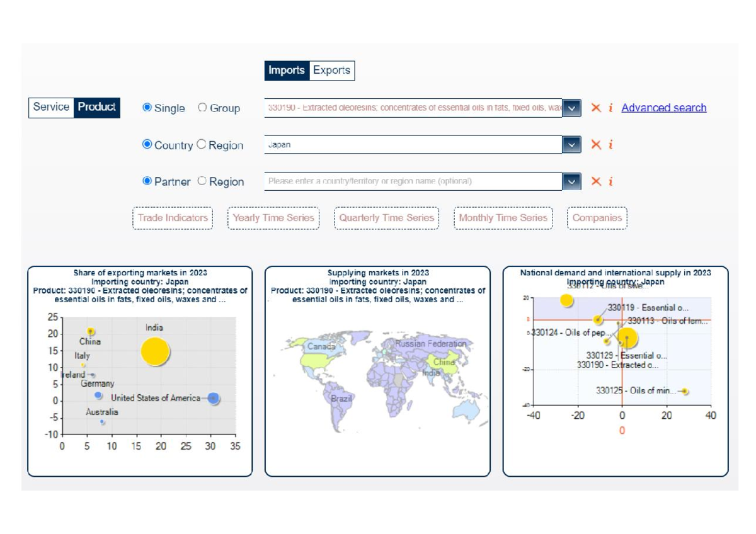Image resolution: width=756 pixels, height=534 pixels.
Task: Click the 330119 Essential oils label
Action: 648,308
